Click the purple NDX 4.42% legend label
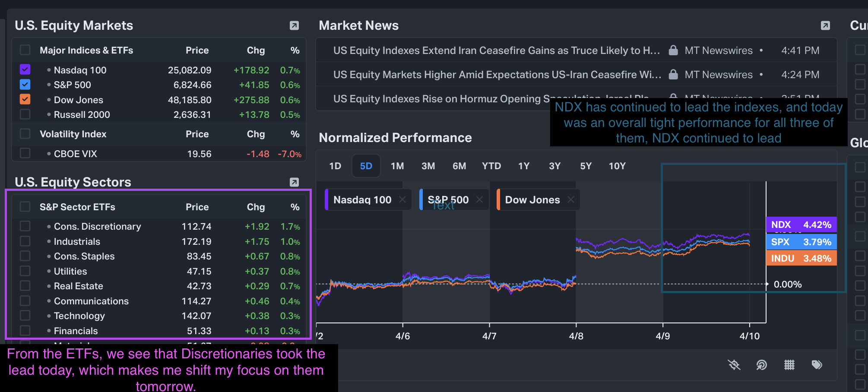Screen dimensions: 868x392 click(x=801, y=224)
